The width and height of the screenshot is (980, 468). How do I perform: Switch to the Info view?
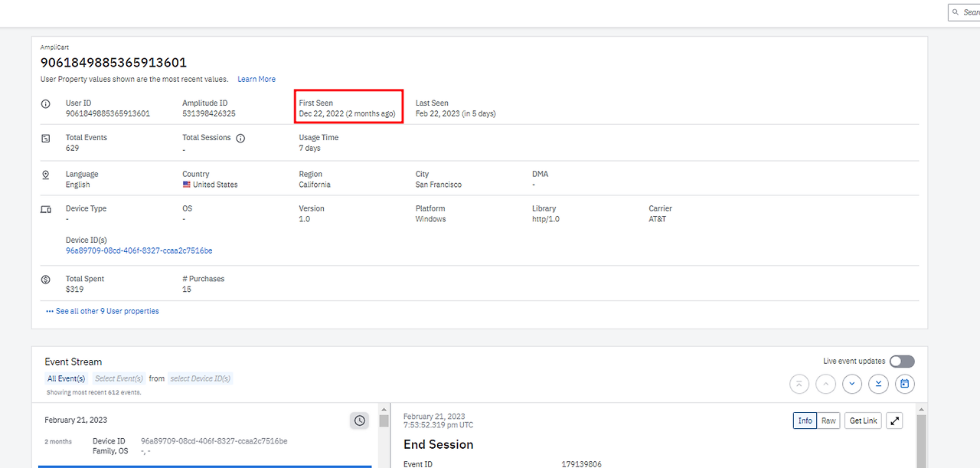coord(805,421)
